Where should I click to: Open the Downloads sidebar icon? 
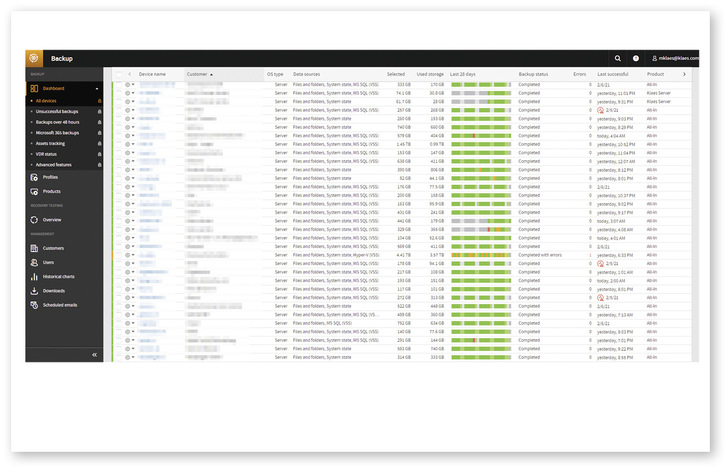34,290
